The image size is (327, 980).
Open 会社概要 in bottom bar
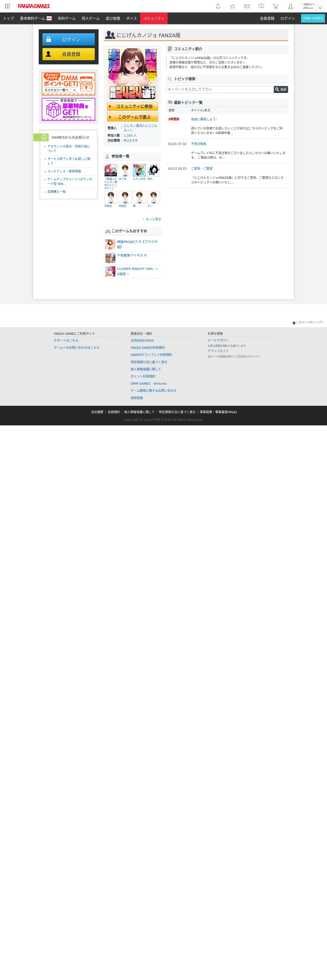(97, 412)
